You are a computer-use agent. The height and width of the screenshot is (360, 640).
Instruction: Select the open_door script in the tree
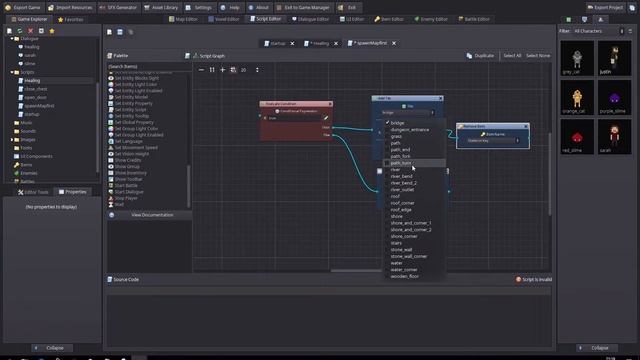coord(35,98)
